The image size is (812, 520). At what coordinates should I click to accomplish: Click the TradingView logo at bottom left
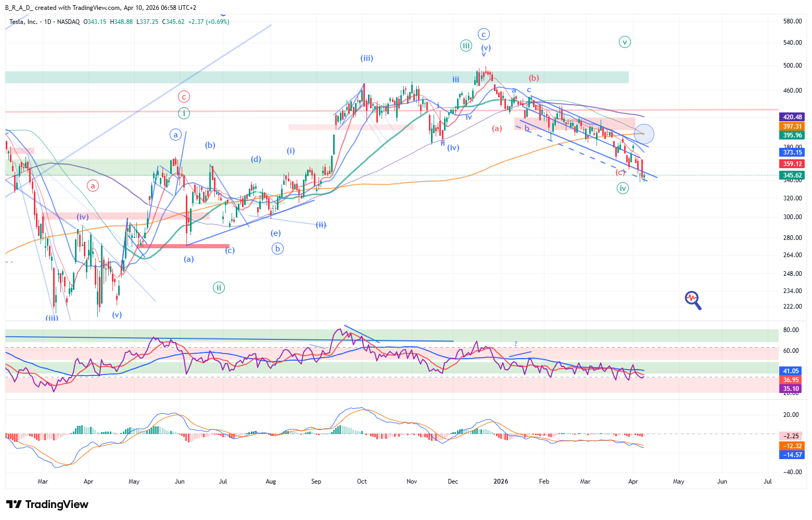(x=47, y=504)
